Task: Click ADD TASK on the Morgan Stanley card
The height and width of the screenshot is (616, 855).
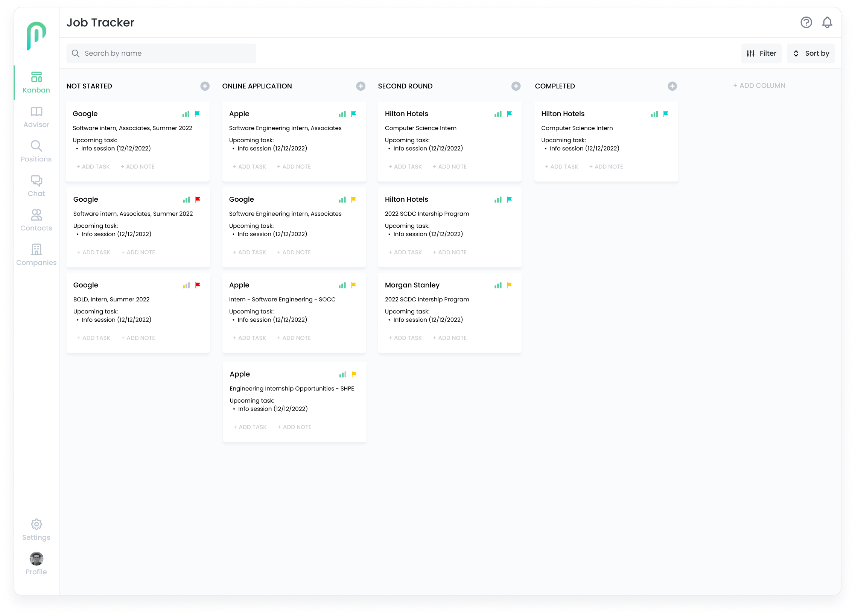Action: point(405,338)
